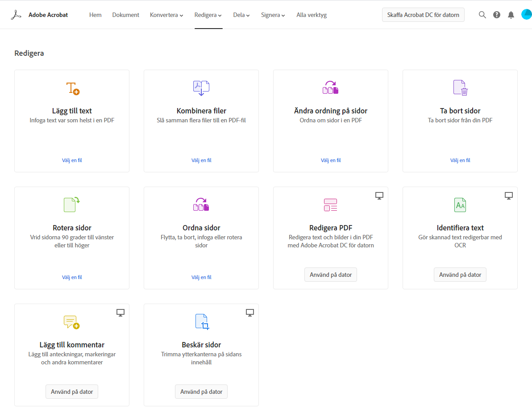Click the Adobe Acrobat logo icon
This screenshot has height=409, width=532.
(x=16, y=15)
